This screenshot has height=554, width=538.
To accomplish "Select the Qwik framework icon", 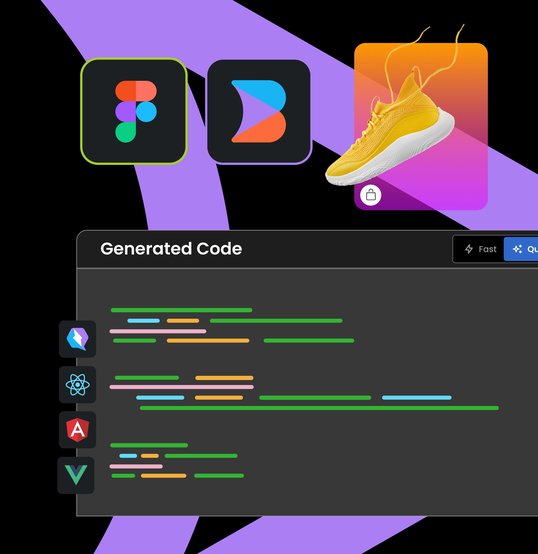I will (77, 339).
